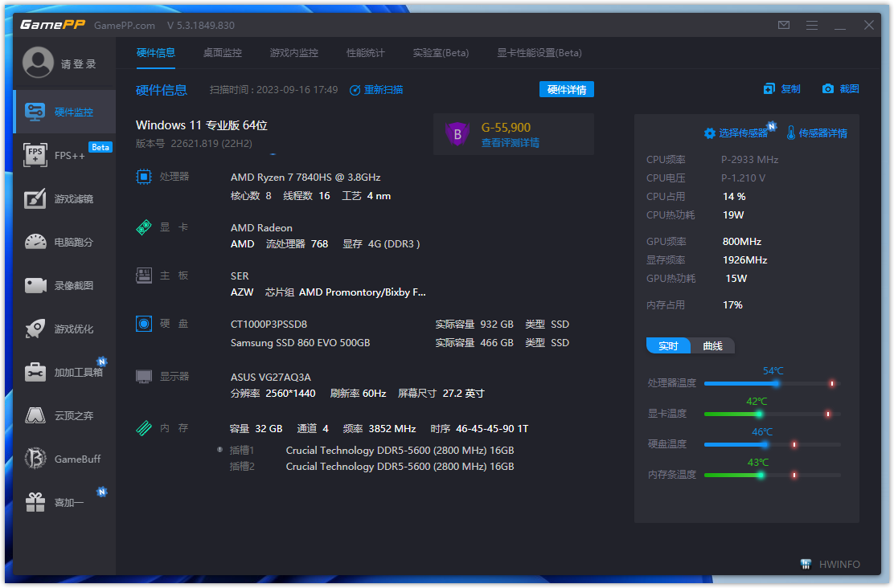This screenshot has width=894, height=588.
Task: Click the 硬盘 disk icon
Action: tap(144, 324)
